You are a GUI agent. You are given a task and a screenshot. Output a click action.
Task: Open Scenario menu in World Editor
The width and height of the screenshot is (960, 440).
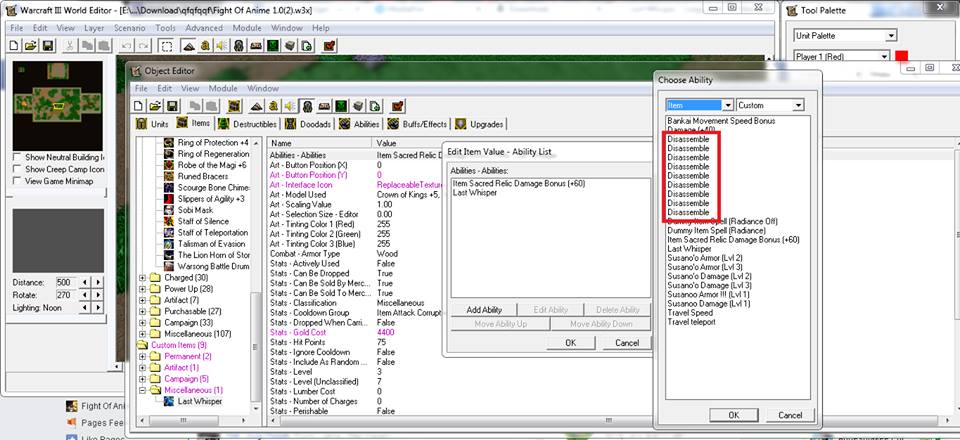[x=129, y=28]
